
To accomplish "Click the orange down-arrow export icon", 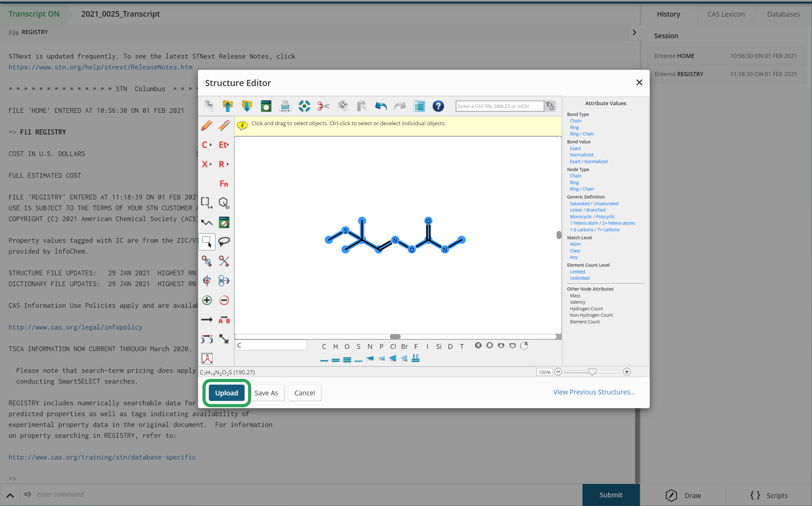I will click(x=247, y=106).
